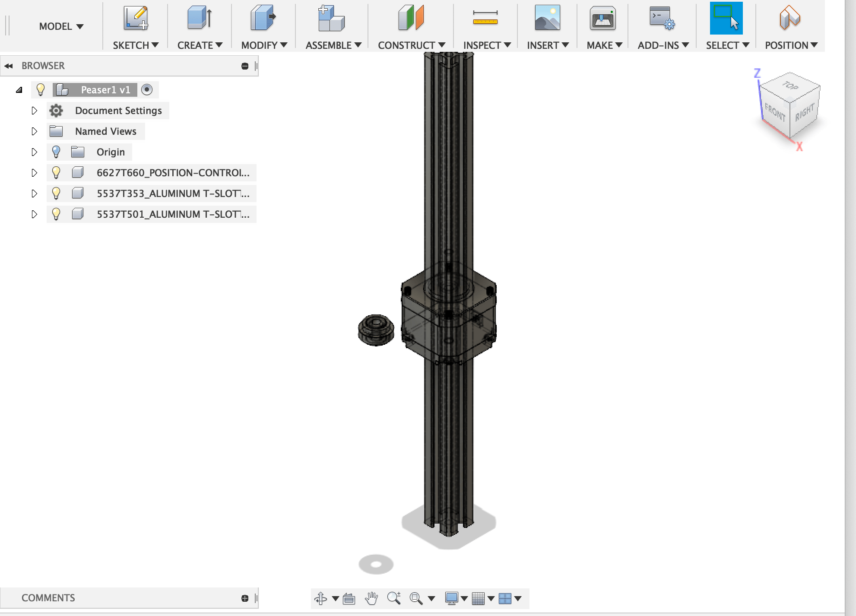The width and height of the screenshot is (856, 616).
Task: Click the Create Sketch icon
Action: point(136,18)
